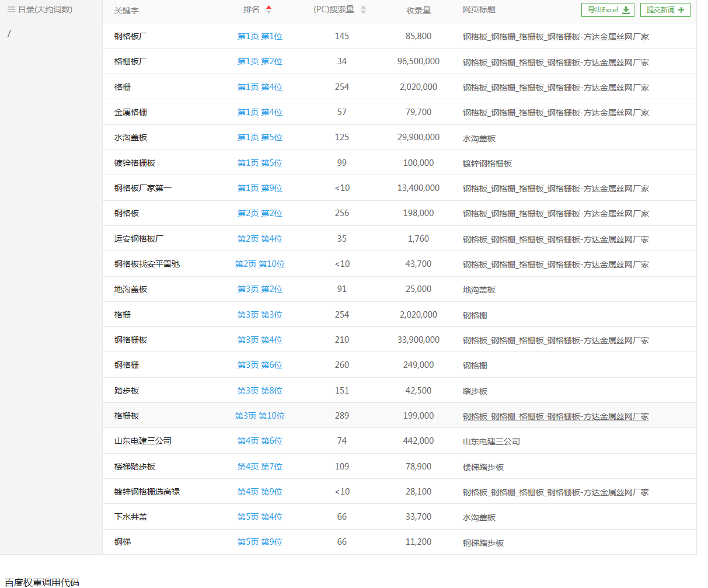708x588 pixels.
Task: Click the plus icon on 提交新词 button
Action: (x=681, y=10)
